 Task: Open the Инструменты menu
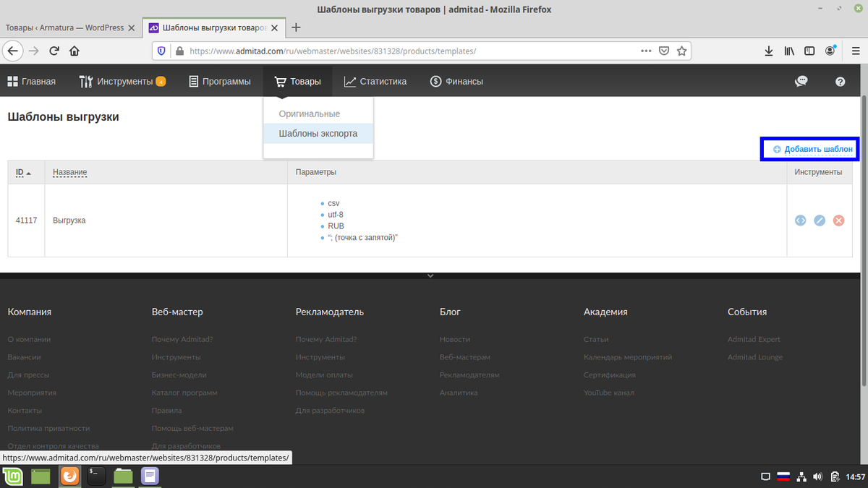(122, 81)
